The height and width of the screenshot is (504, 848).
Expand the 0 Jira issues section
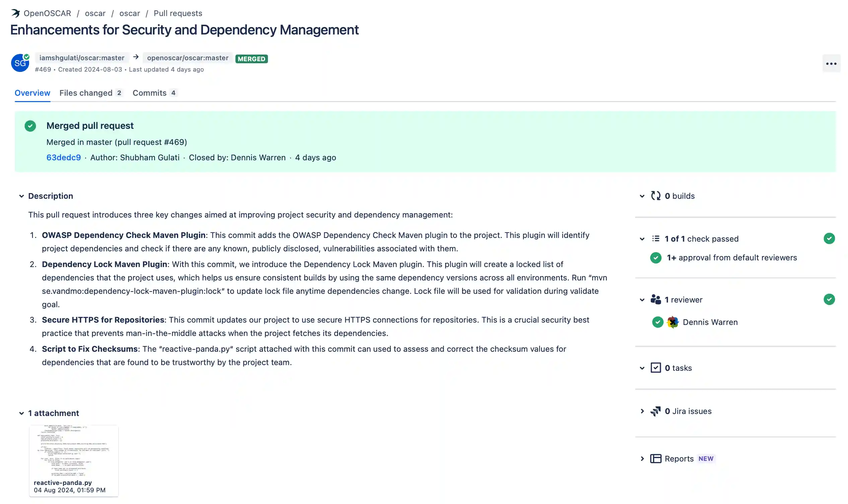click(x=642, y=411)
